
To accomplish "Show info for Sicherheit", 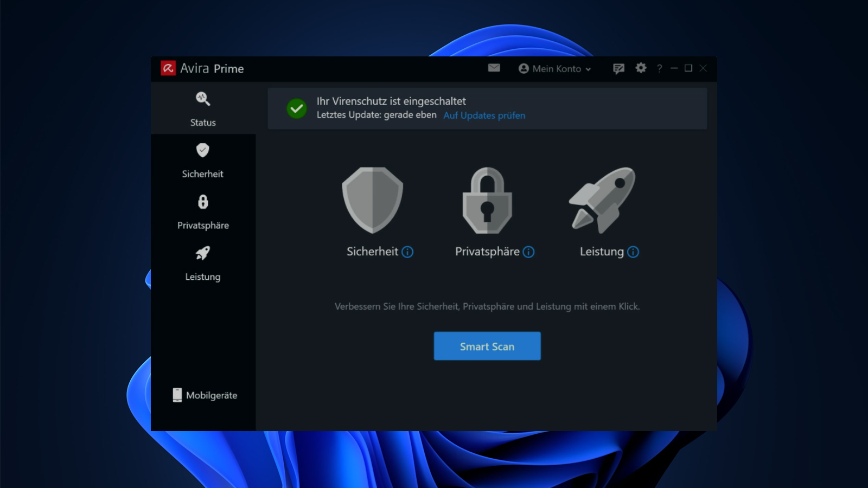I will coord(407,252).
